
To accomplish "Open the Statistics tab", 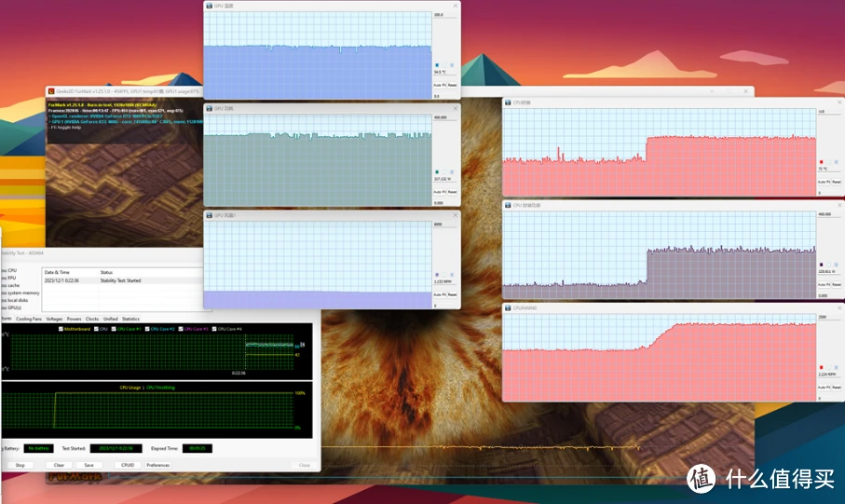I will click(130, 320).
